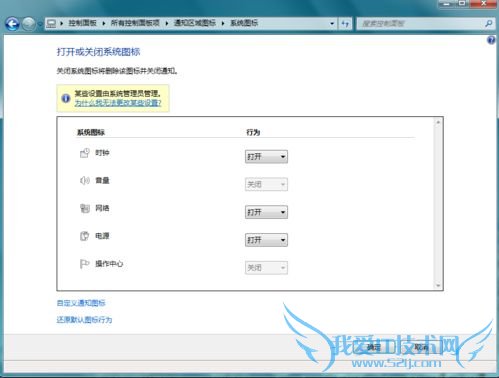Open the disabled 操作中心 behavior dropdown
This screenshot has height=378, width=499.
pos(266,268)
